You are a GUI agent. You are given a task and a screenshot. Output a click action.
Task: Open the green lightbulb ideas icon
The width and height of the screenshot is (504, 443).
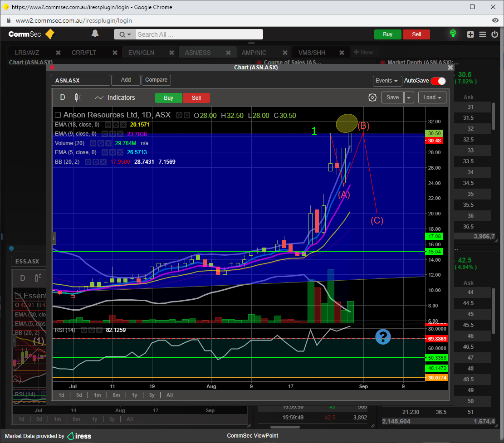(453, 34)
